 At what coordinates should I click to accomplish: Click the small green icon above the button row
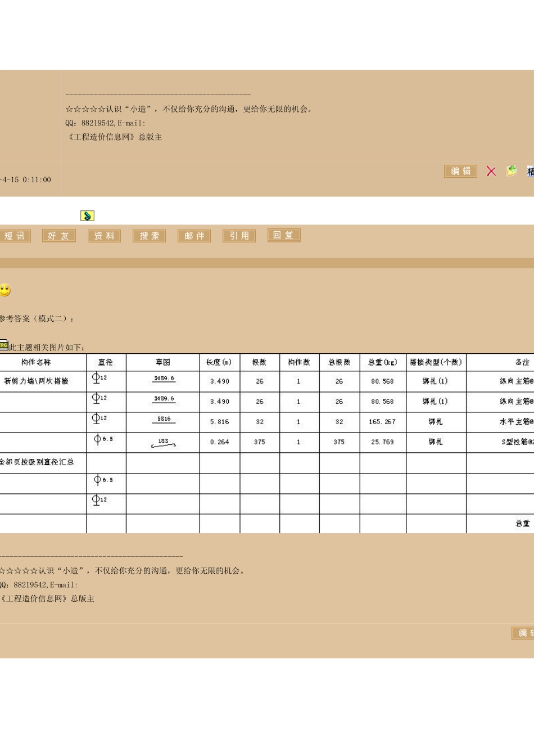point(87,215)
